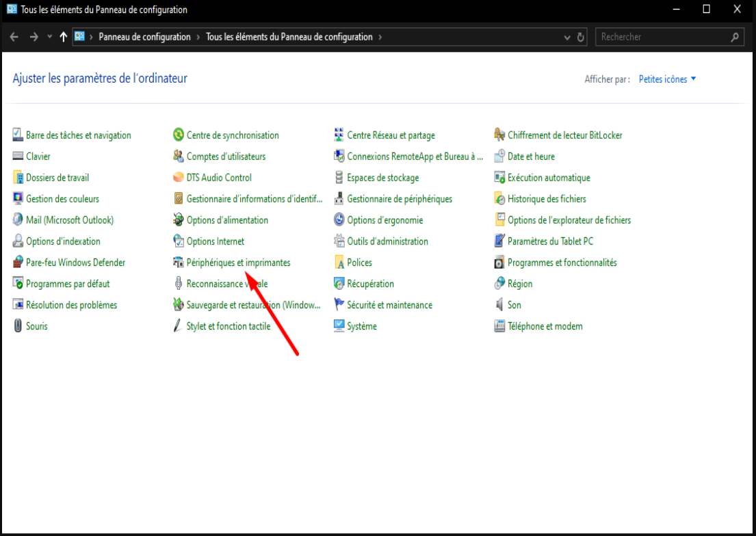This screenshot has height=536, width=756.
Task: Click the Options d'alimentation icon
Action: click(179, 219)
